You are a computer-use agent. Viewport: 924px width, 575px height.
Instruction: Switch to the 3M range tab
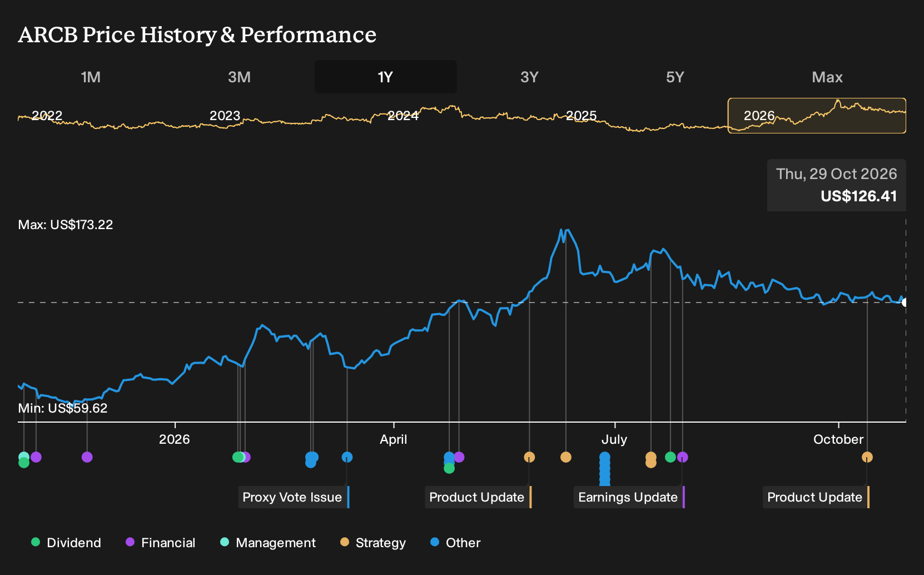(239, 77)
